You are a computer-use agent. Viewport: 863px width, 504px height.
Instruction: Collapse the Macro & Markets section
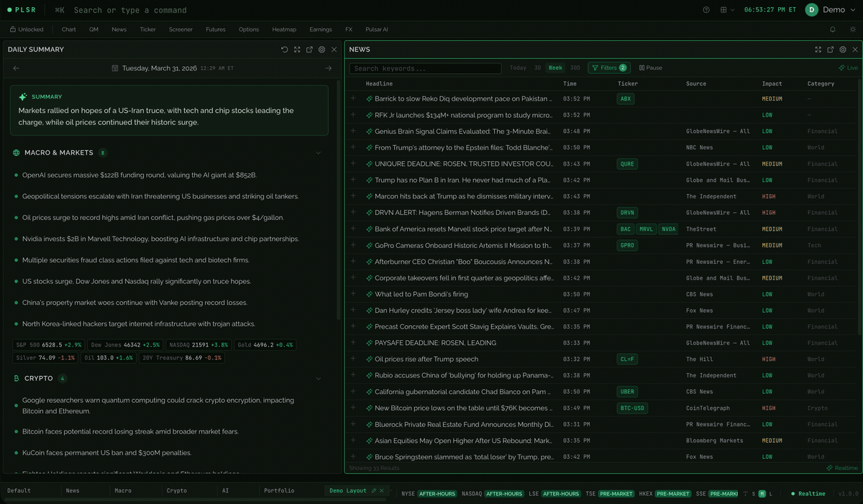point(319,153)
